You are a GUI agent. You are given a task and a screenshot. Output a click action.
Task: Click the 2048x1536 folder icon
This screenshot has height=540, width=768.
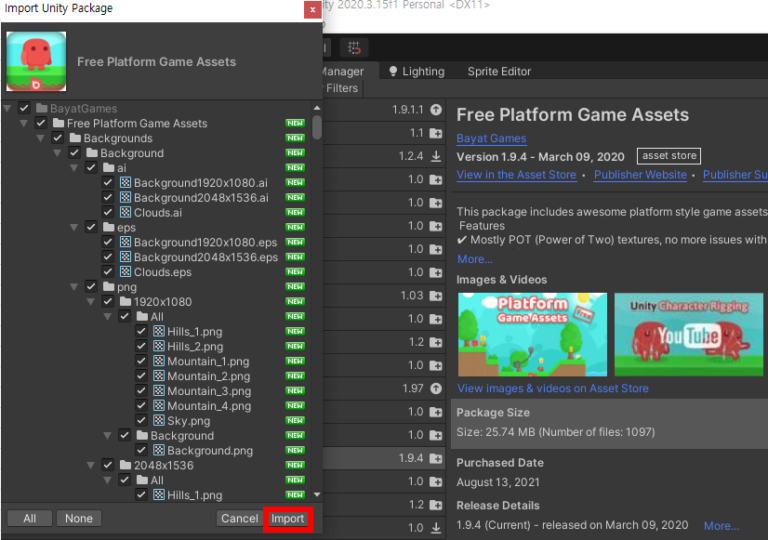tap(125, 465)
